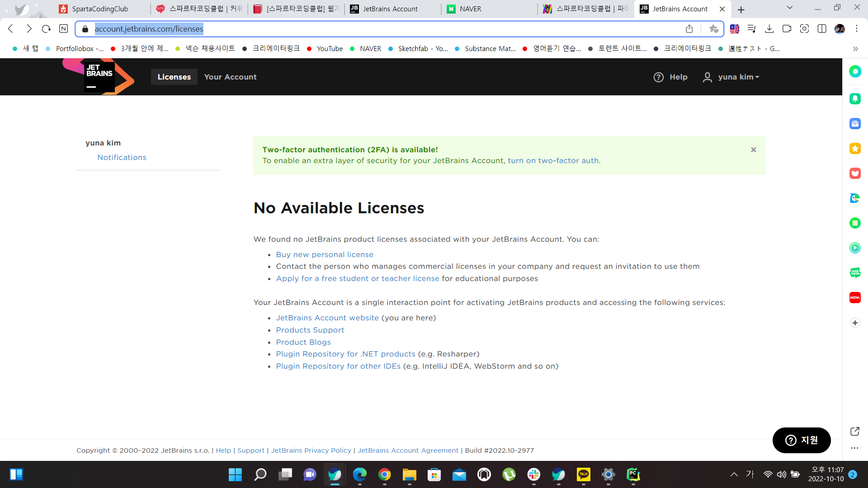This screenshot has height=488, width=868.
Task: Open the media playlist toolbar icon
Action: (752, 29)
